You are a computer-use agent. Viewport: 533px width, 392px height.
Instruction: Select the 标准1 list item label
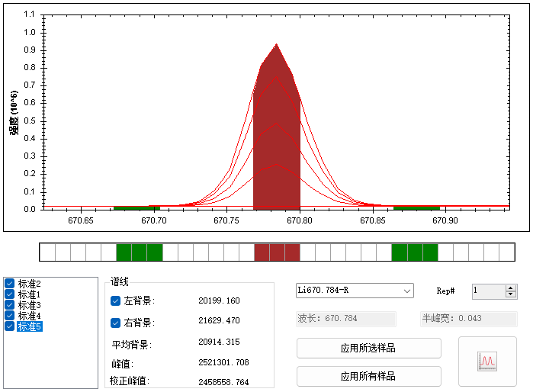pos(30,294)
